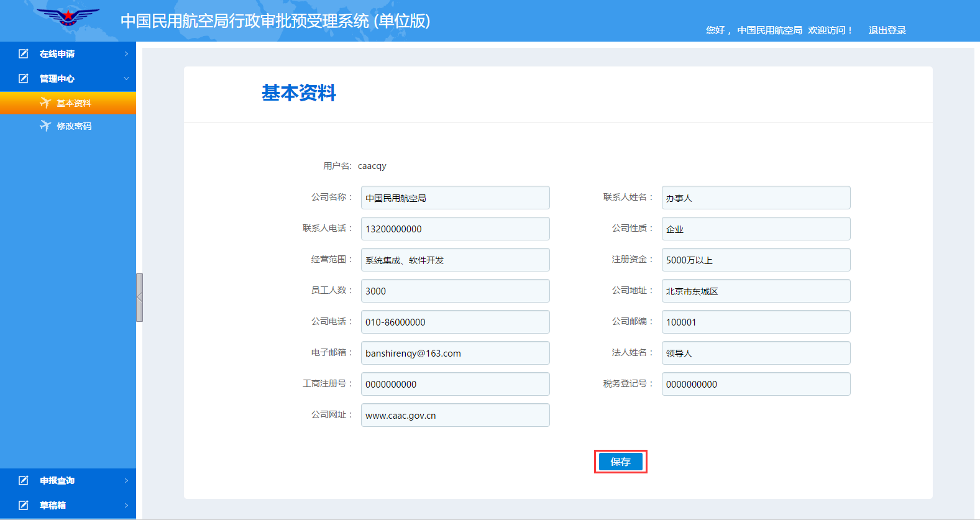Viewport: 980px width, 520px height.
Task: Click the 法人姓名 input field
Action: coord(756,353)
